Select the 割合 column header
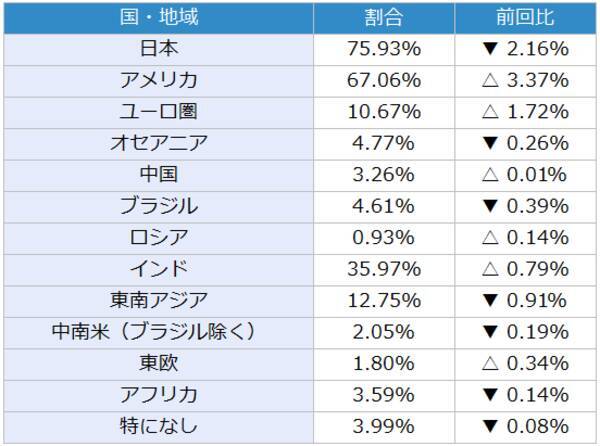 click(384, 18)
